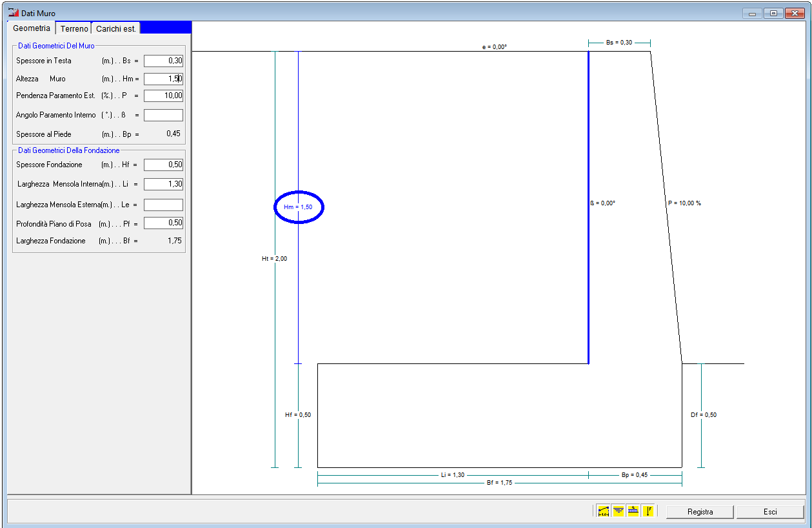812x528 pixels.
Task: Click the empty Larghezza Mensola Esterna Le field
Action: [164, 205]
